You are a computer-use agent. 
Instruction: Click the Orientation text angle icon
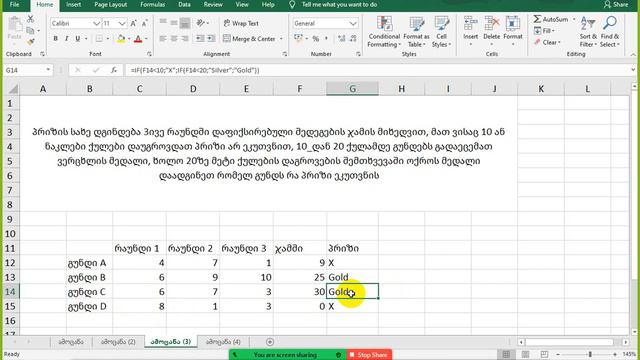click(200, 23)
